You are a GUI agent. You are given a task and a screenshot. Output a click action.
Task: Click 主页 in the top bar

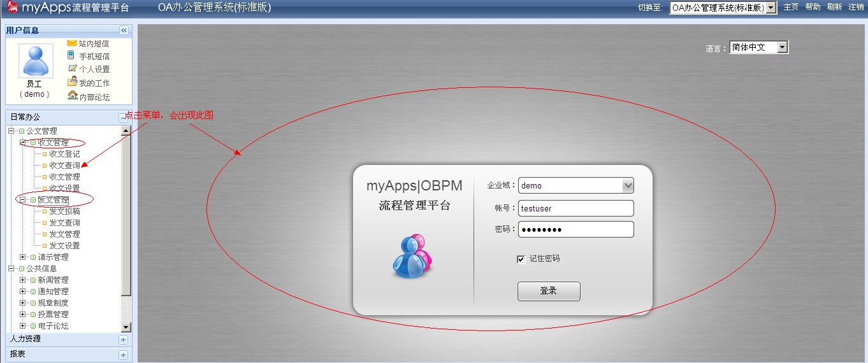(791, 7)
